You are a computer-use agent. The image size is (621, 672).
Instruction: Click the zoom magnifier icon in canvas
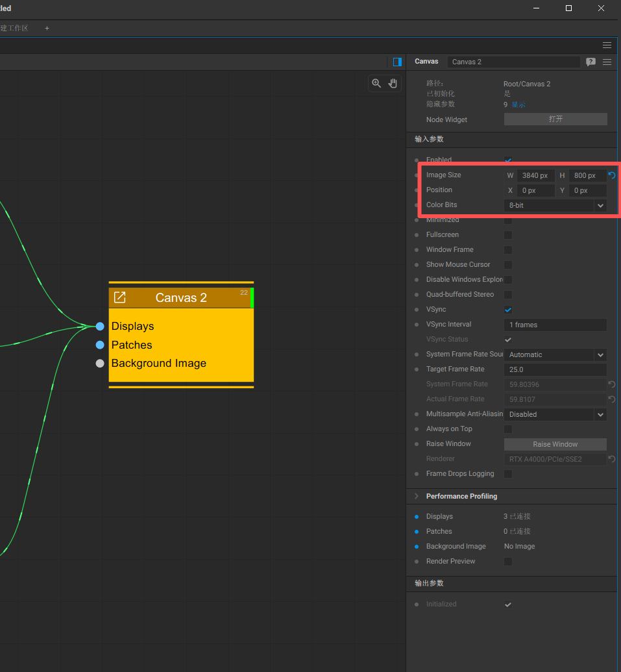(x=376, y=83)
